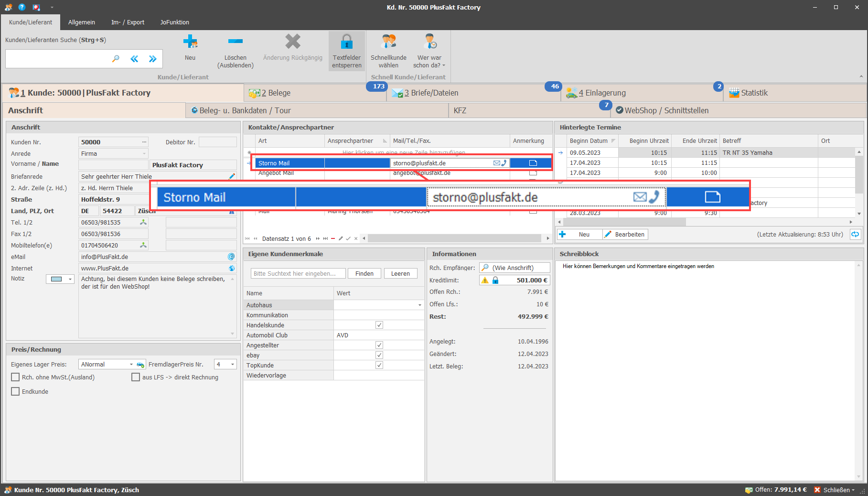
Task: Click the Notiz color swatch
Action: pyautogui.click(x=56, y=279)
